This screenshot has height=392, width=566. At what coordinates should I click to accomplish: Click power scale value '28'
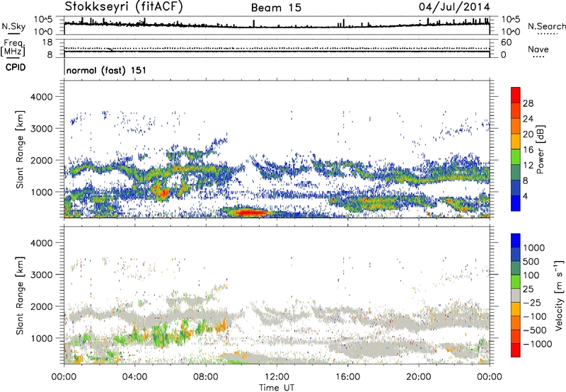(528, 103)
